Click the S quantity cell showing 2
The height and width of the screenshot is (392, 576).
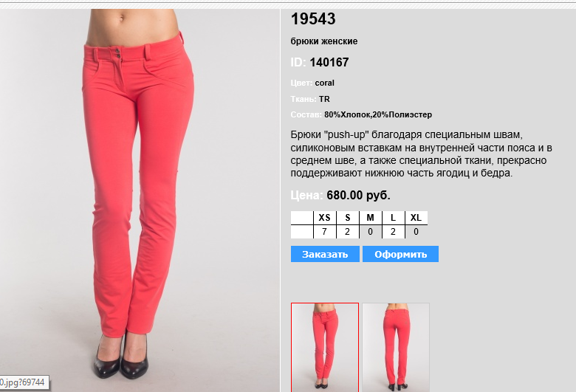[x=348, y=232]
